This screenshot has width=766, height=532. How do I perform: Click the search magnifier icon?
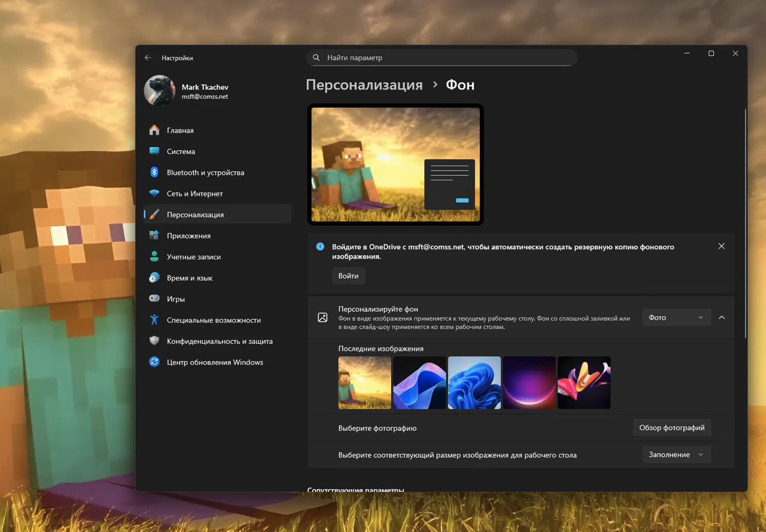point(316,58)
